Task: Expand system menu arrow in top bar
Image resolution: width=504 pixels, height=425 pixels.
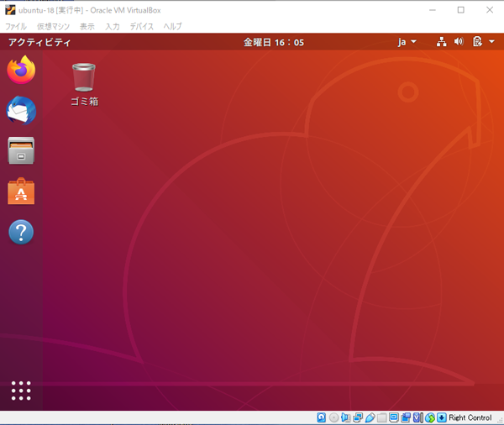Action: coord(491,41)
